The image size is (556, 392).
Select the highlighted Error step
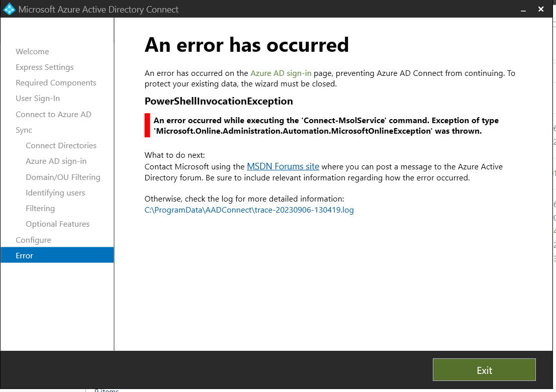coord(57,255)
